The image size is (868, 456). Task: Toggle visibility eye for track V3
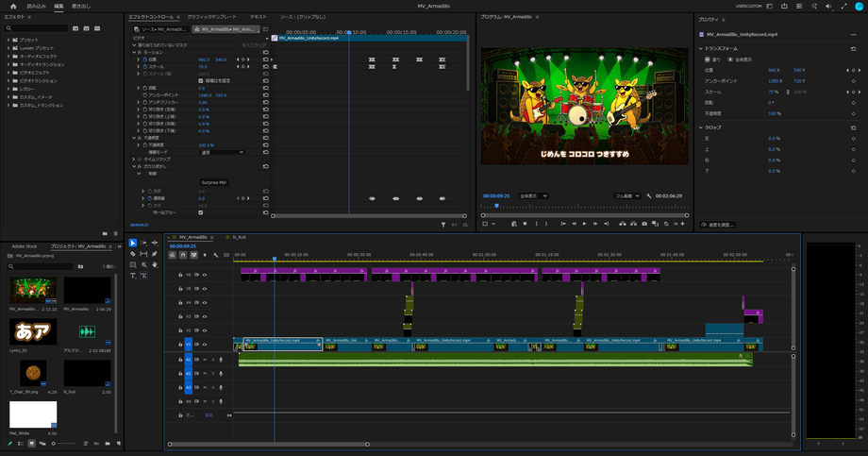tap(205, 316)
